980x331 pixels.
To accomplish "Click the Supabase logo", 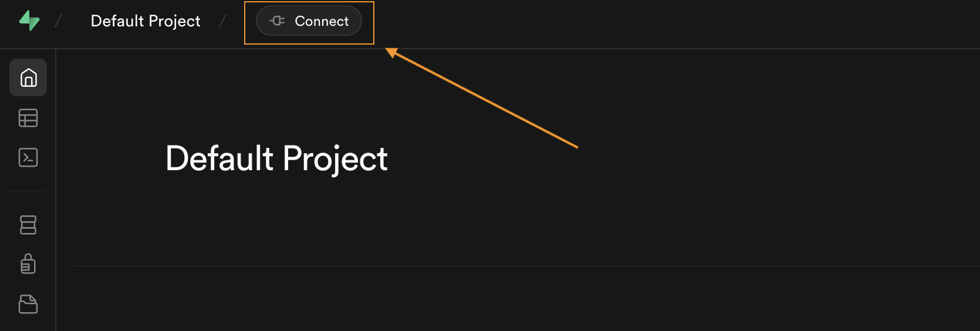I will point(29,21).
